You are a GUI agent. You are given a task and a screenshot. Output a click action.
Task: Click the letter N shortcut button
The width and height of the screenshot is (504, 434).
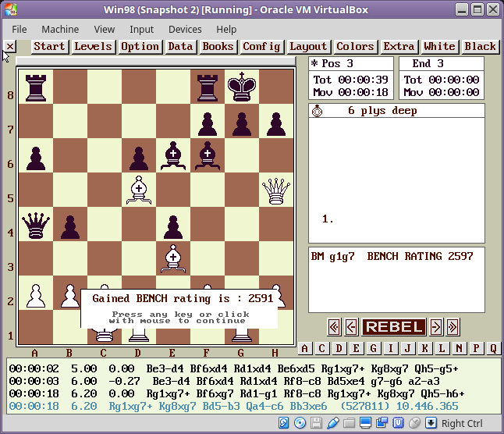(x=459, y=348)
